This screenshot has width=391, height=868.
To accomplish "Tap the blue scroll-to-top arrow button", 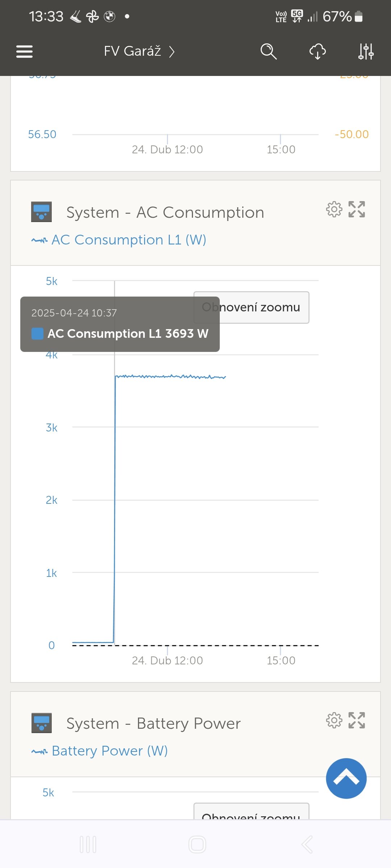I will point(346,778).
